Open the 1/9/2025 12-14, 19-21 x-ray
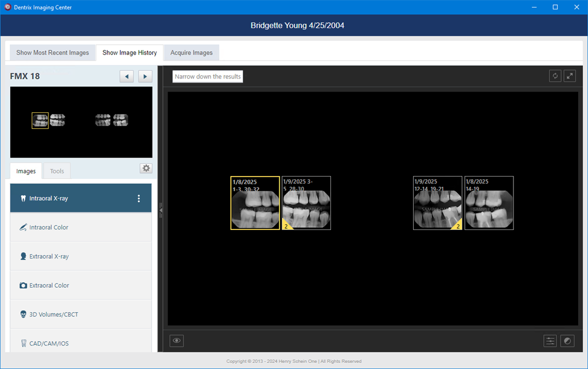Viewport: 588px width, 369px height. tap(438, 203)
